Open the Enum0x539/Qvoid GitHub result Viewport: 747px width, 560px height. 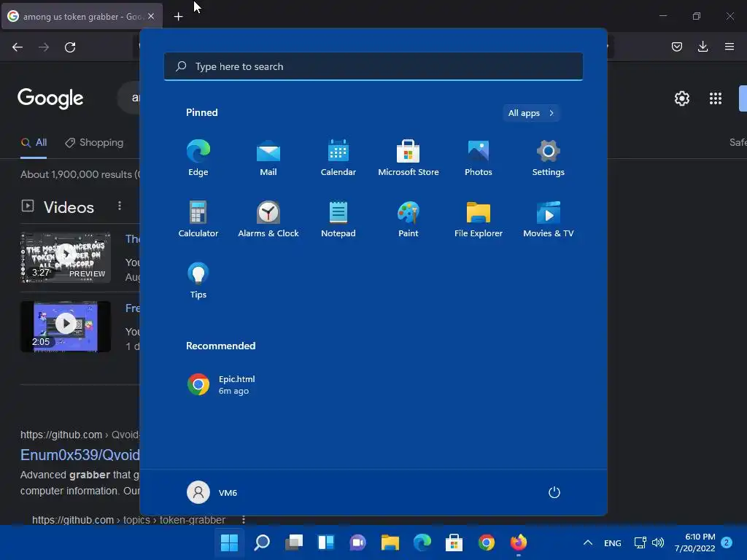(80, 455)
